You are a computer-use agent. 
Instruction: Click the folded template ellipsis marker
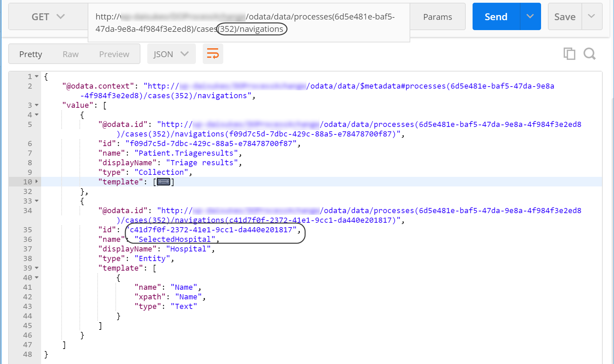click(x=163, y=182)
